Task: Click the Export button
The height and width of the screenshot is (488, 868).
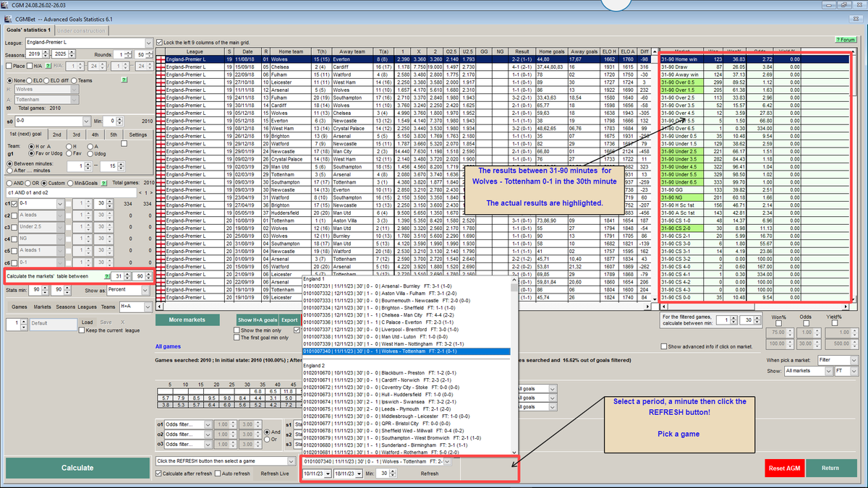Action: tap(289, 320)
